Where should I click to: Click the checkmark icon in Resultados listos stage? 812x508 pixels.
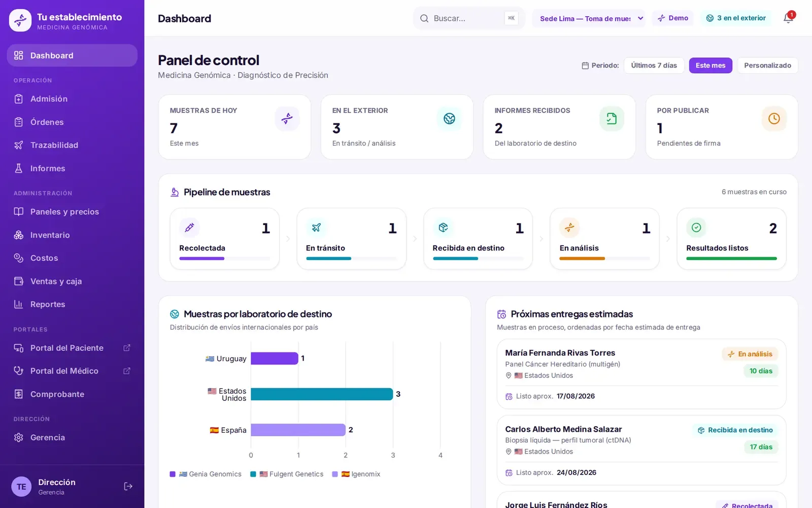[x=696, y=228]
